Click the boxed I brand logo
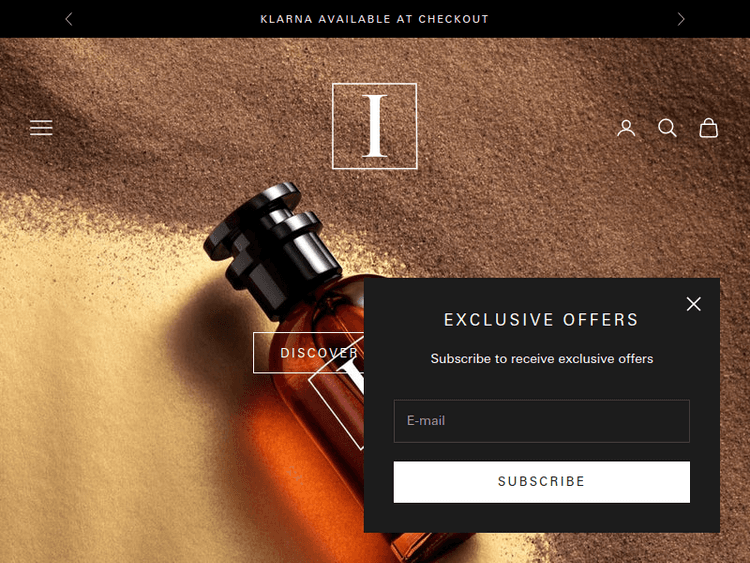750x563 pixels. point(375,126)
